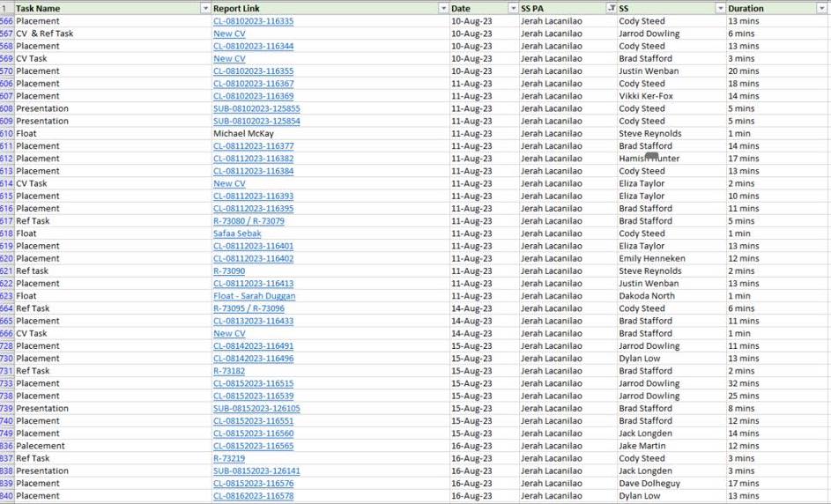Select the Duration header cell
The width and height of the screenshot is (831, 504).
point(776,9)
